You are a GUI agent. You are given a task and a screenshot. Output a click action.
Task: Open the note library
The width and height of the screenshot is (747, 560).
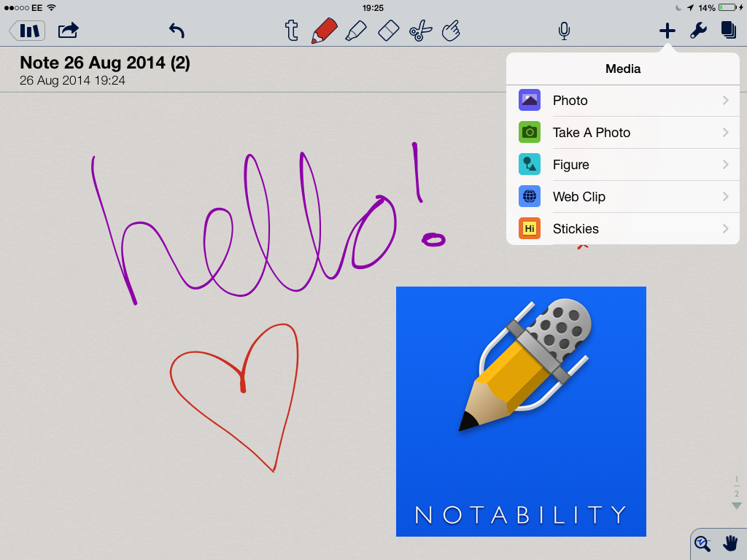coord(27,31)
